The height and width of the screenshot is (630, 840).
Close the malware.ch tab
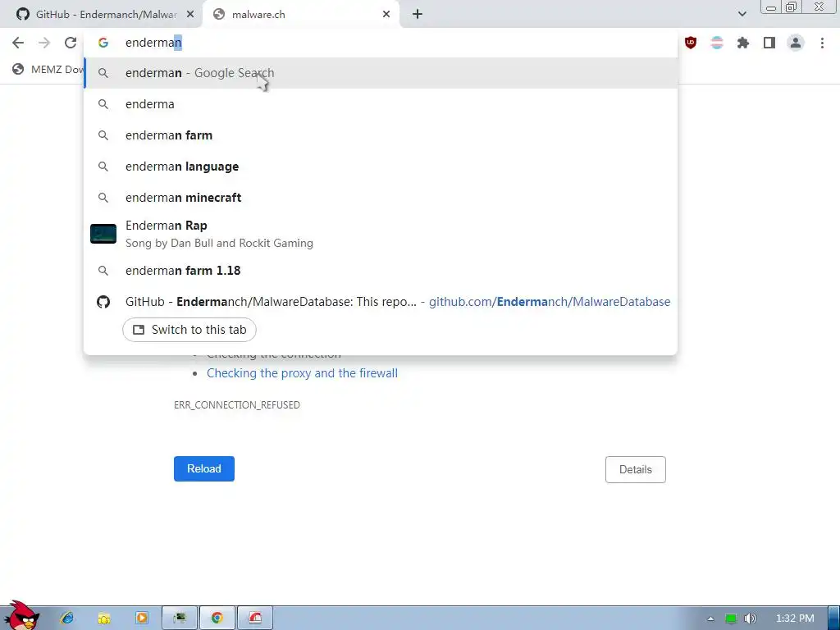(386, 15)
